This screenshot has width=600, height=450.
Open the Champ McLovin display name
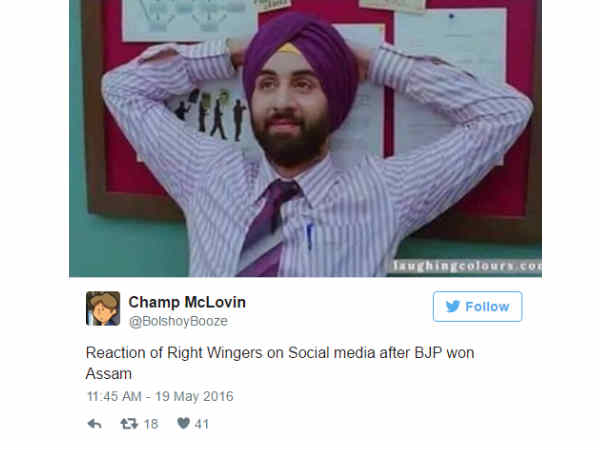click(x=187, y=302)
